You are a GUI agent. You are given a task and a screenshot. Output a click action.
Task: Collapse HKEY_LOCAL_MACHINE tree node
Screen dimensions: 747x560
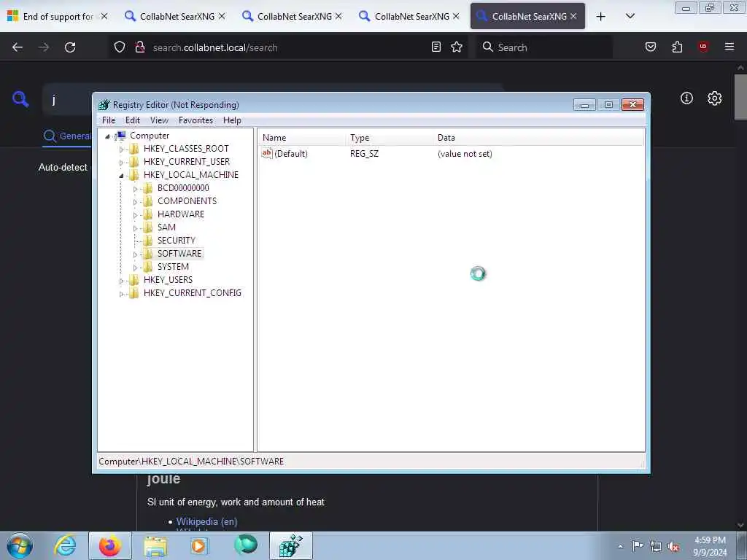click(x=121, y=175)
